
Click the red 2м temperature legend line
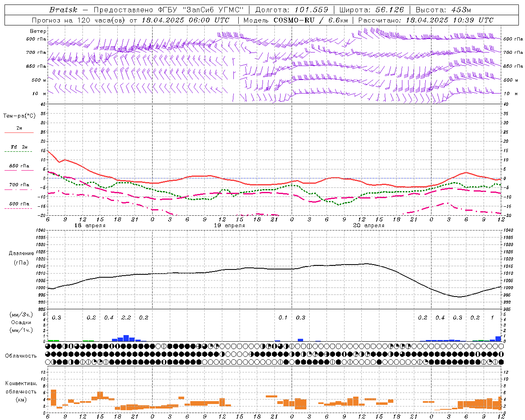(x=19, y=132)
